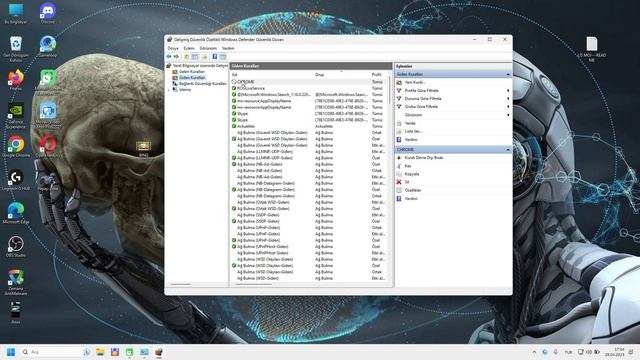Refresh the list with Yenile

coord(410,123)
